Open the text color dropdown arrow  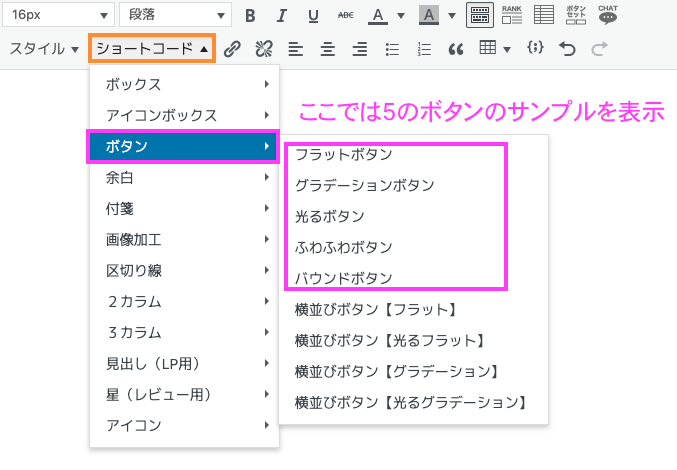click(401, 16)
